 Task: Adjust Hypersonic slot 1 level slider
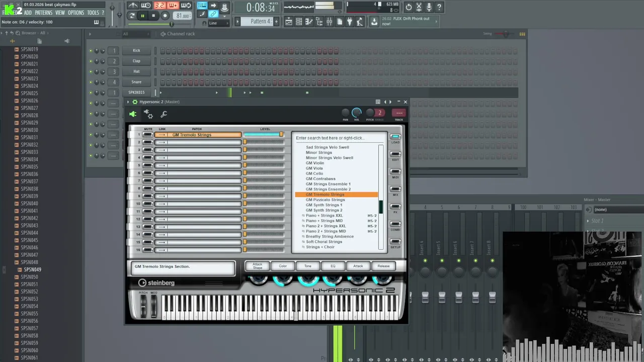(264, 135)
